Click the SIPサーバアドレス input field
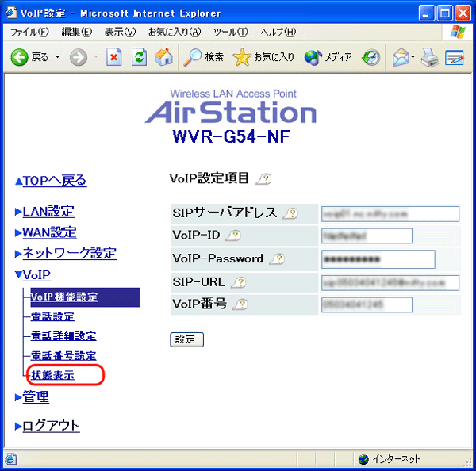Image resolution: width=476 pixels, height=471 pixels. 390,214
